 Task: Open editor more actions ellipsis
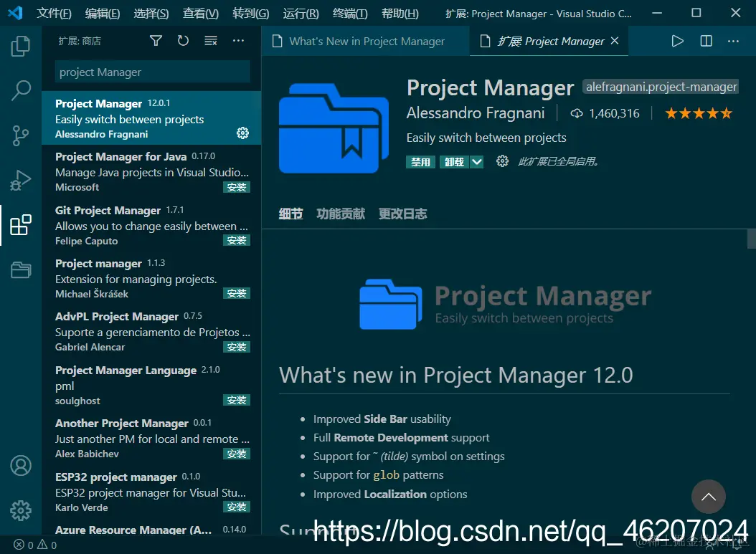[733, 41]
